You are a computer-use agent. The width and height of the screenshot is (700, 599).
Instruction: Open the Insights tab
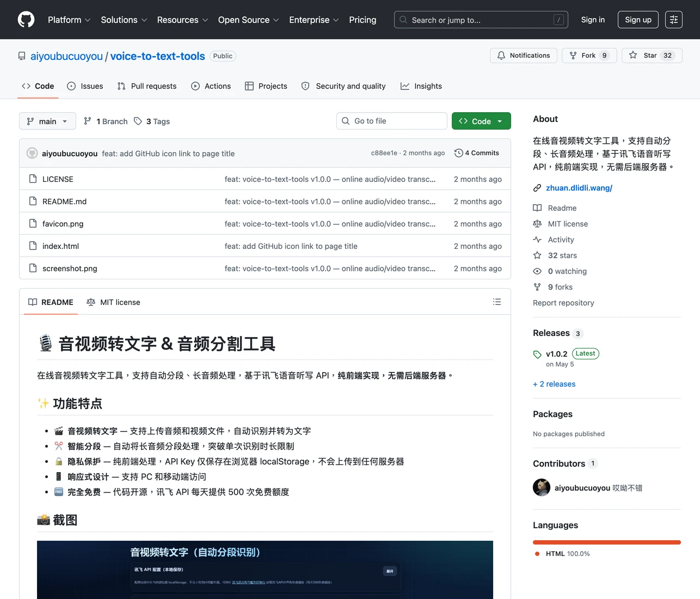421,86
